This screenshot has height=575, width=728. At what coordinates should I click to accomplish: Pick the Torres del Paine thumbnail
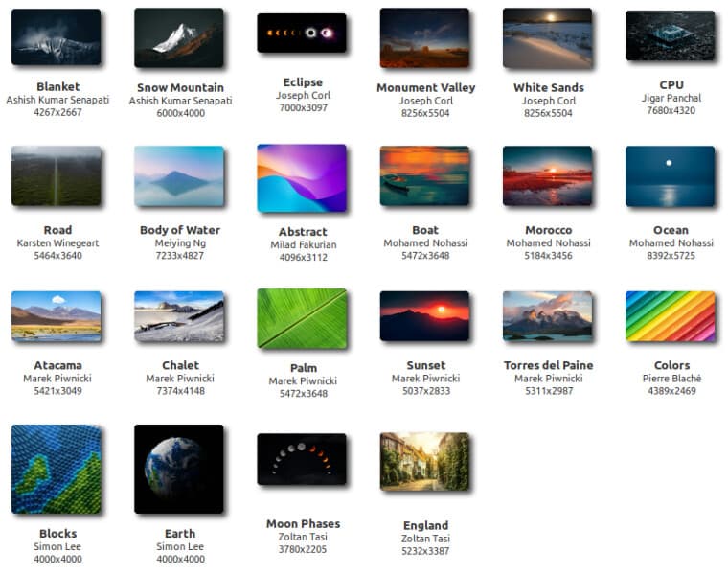point(547,316)
